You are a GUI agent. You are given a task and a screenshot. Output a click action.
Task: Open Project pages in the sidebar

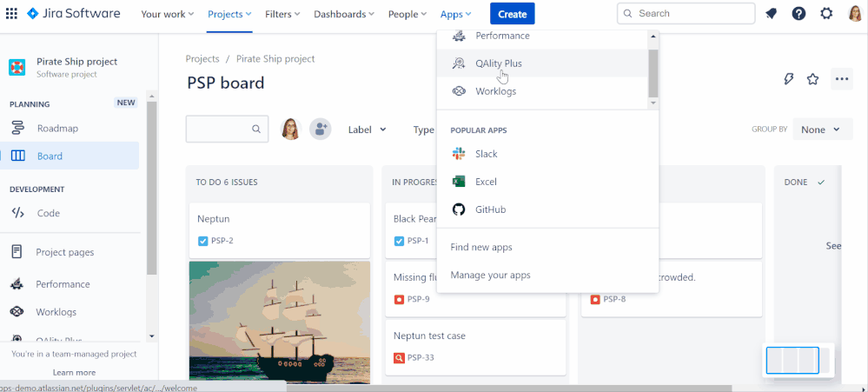coord(70,252)
